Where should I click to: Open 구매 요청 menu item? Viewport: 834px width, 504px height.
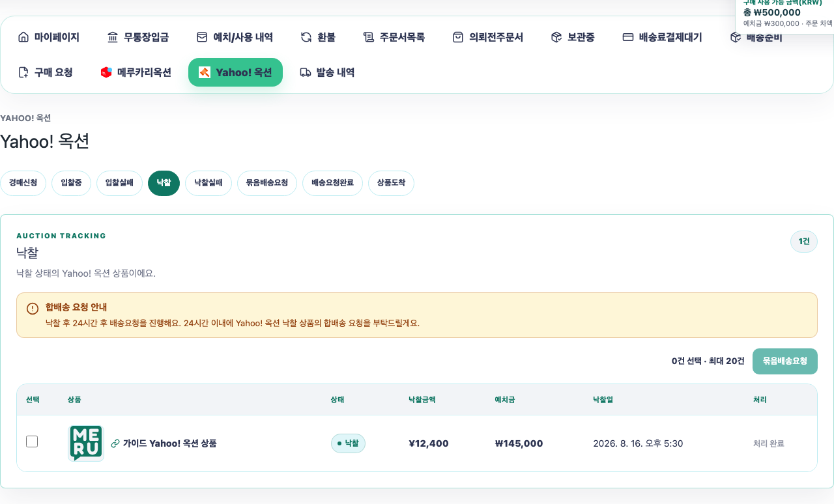46,72
